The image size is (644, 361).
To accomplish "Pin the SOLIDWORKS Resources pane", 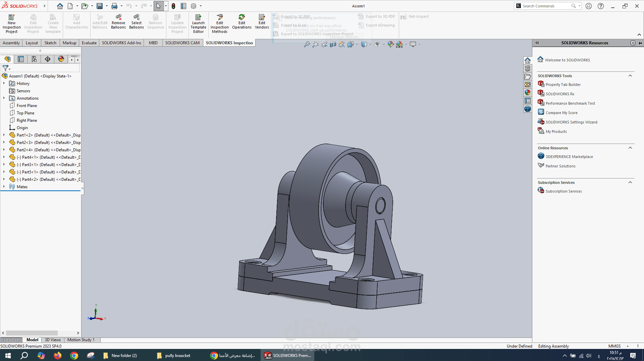I will click(640, 43).
